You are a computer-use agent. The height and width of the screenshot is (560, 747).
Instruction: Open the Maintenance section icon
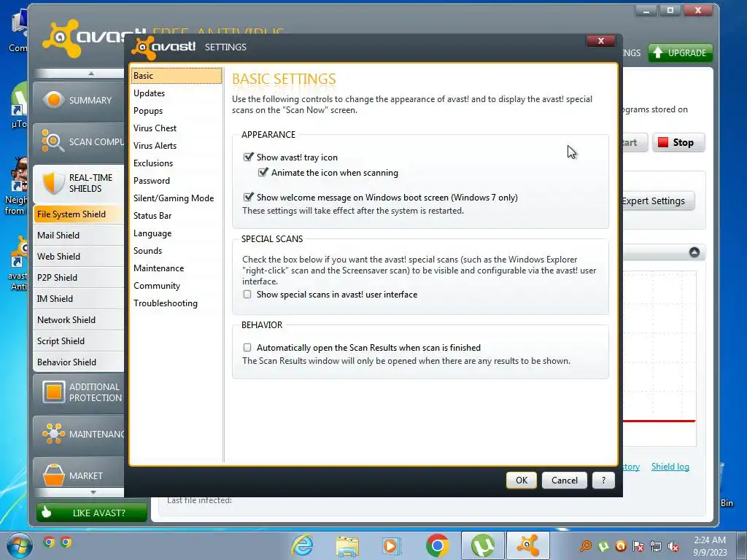(53, 433)
